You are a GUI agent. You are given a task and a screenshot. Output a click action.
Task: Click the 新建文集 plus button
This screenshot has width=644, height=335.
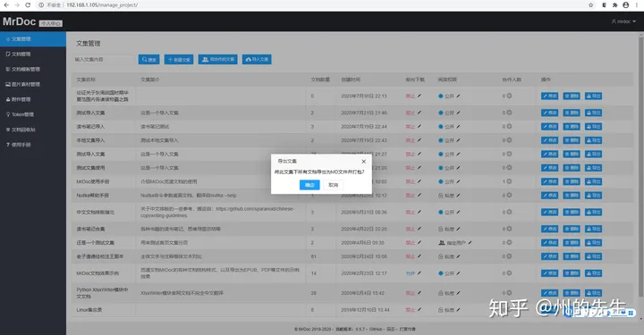pyautogui.click(x=179, y=60)
